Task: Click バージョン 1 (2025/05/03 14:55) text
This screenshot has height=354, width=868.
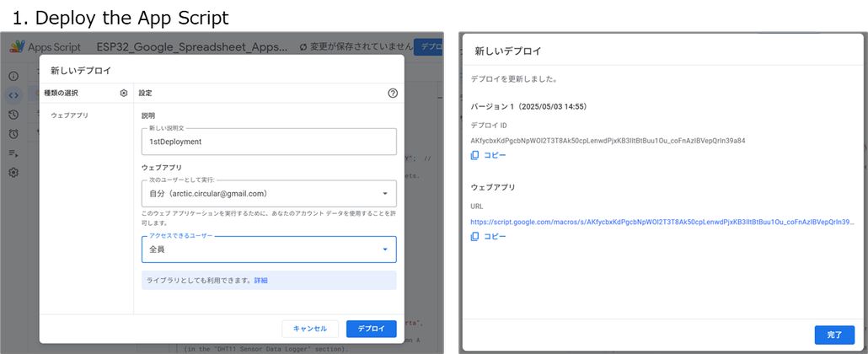Action: [528, 106]
